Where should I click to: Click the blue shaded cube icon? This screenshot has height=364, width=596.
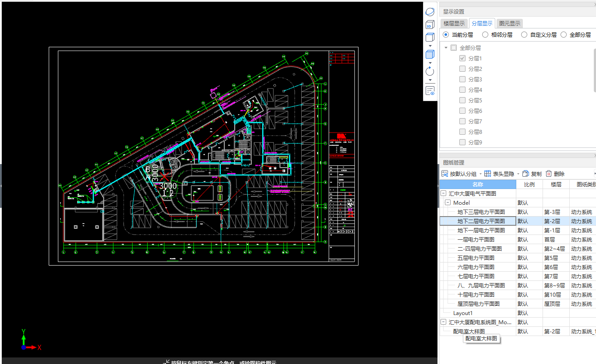coord(430,54)
